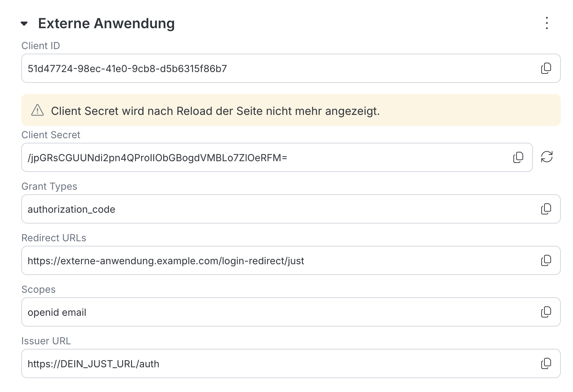Viewport: 573px width, 392px height.
Task: Copy the Scopes value
Action: [x=546, y=312]
